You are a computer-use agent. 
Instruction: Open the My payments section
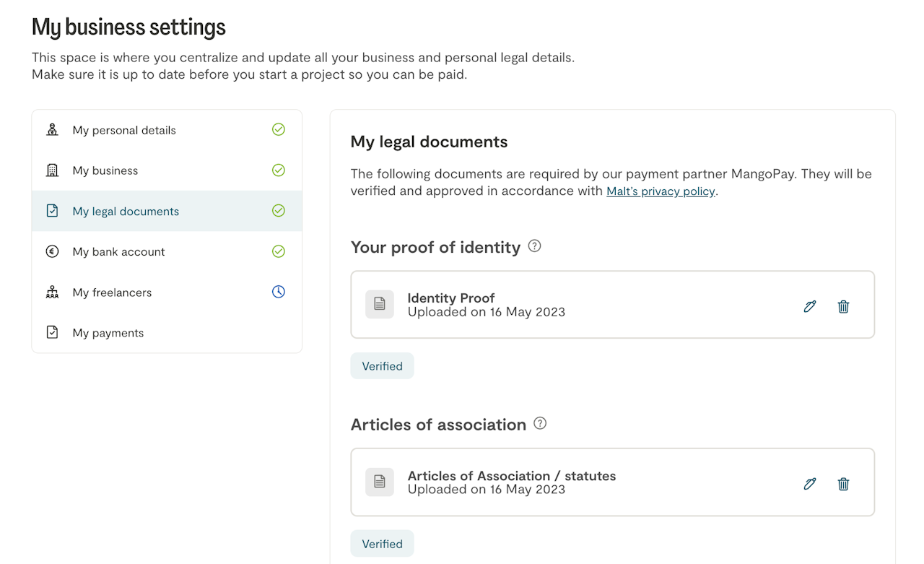[108, 333]
